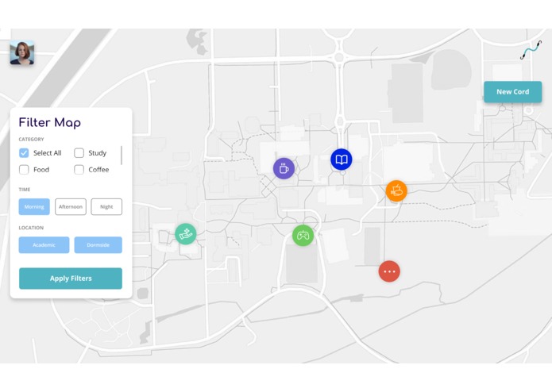Choose the Night time filter
The width and height of the screenshot is (552, 392).
point(106,207)
